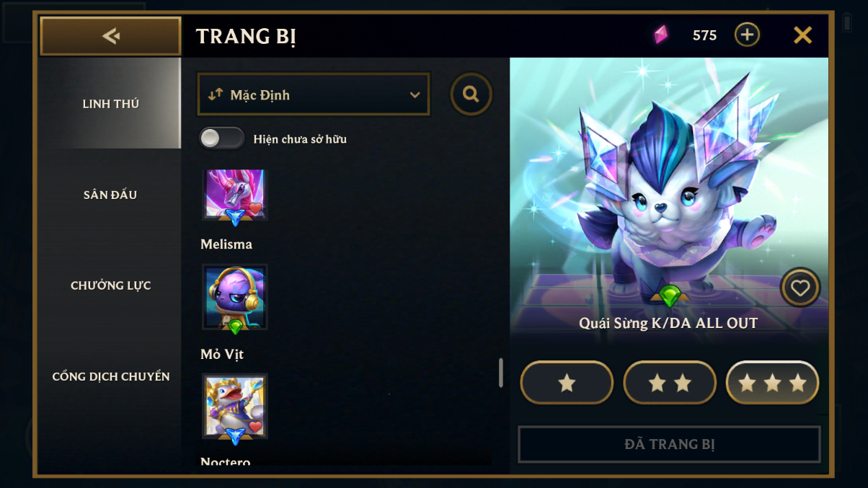Open the Cổng Dịch Chuyển tab
This screenshot has width=868, height=488.
click(x=110, y=376)
